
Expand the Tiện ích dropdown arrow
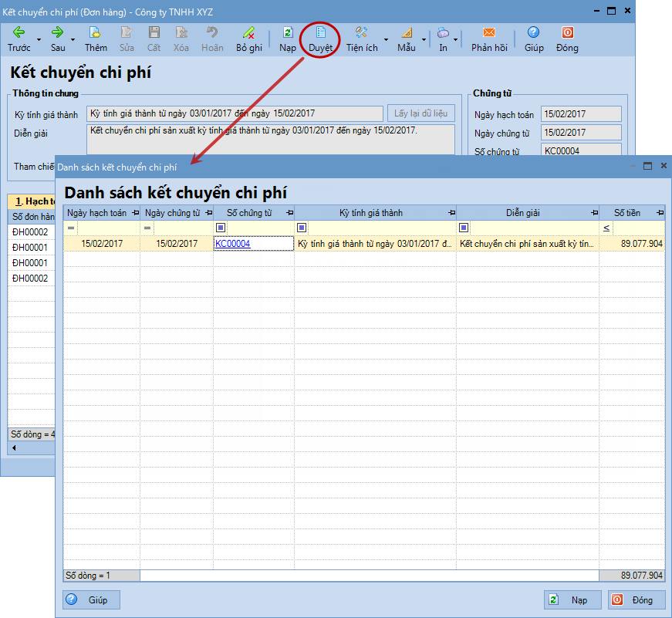click(386, 39)
